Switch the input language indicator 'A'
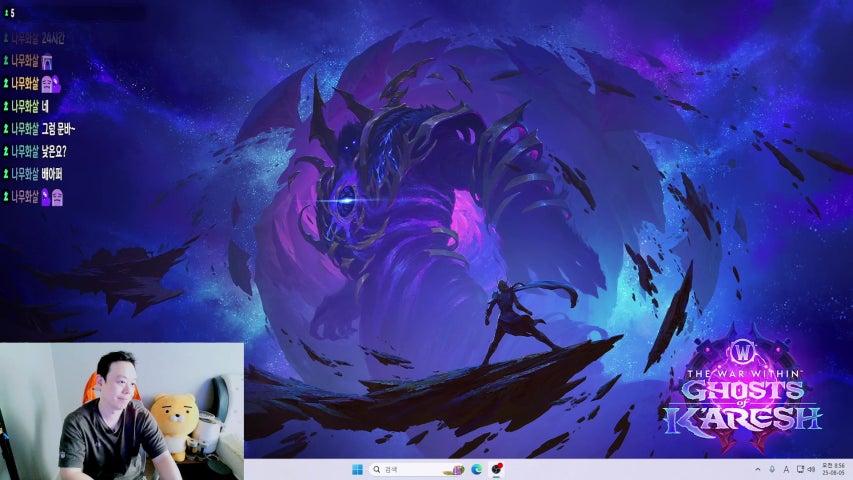Screen dimensions: 853x480 (786, 469)
